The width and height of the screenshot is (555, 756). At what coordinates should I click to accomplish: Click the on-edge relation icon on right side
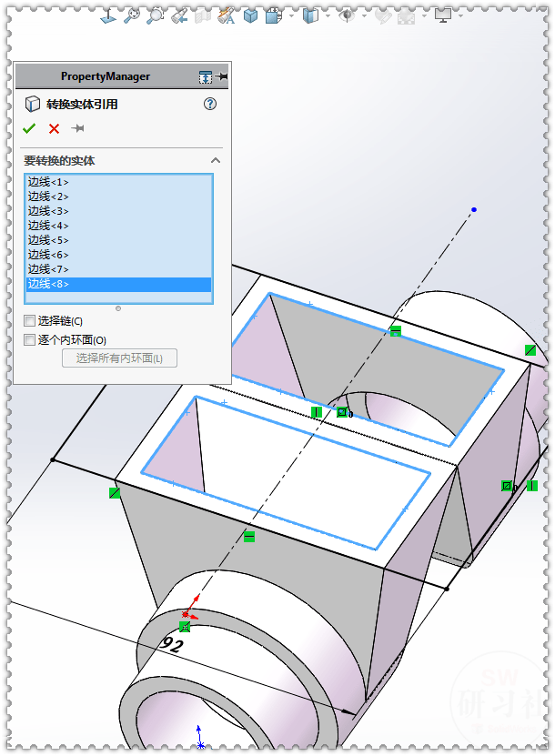tap(506, 486)
